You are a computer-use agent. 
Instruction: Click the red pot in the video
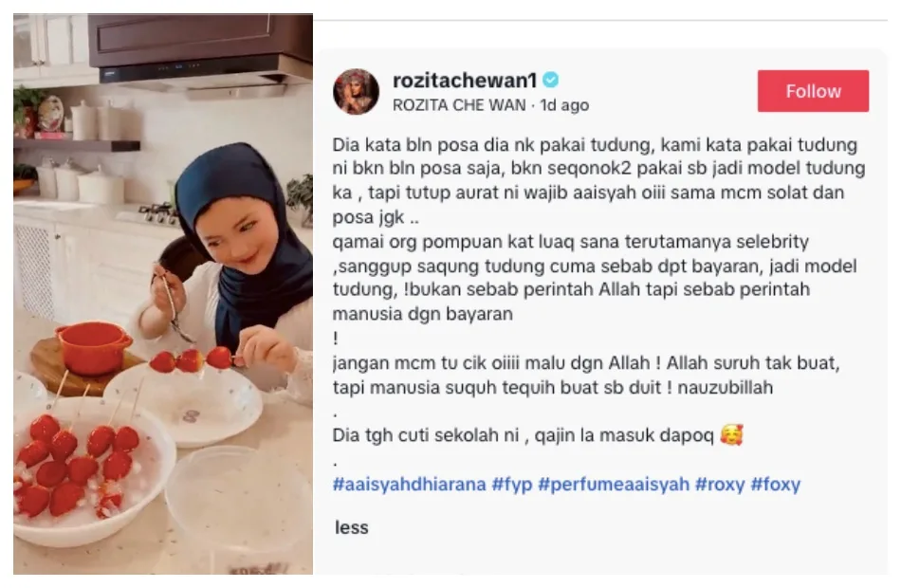point(94,348)
